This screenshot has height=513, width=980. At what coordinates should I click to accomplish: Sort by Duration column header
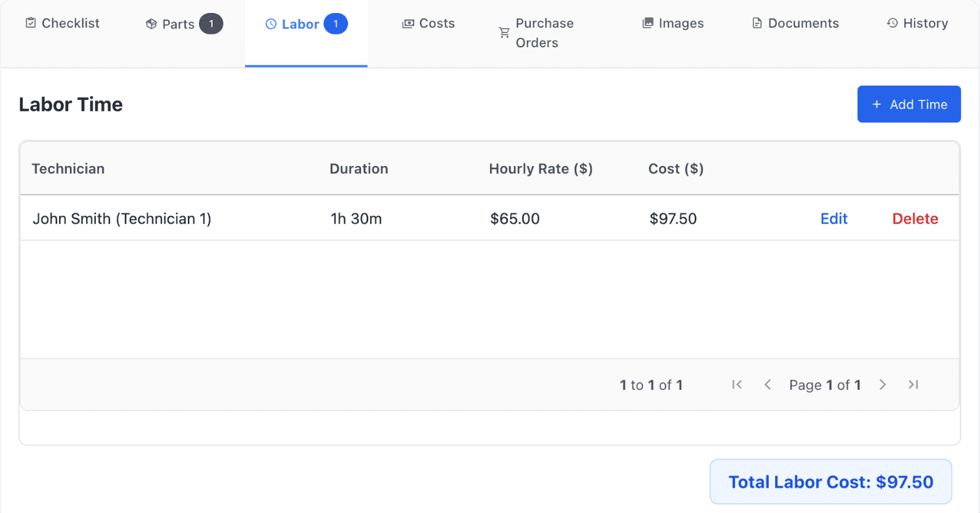coord(359,169)
